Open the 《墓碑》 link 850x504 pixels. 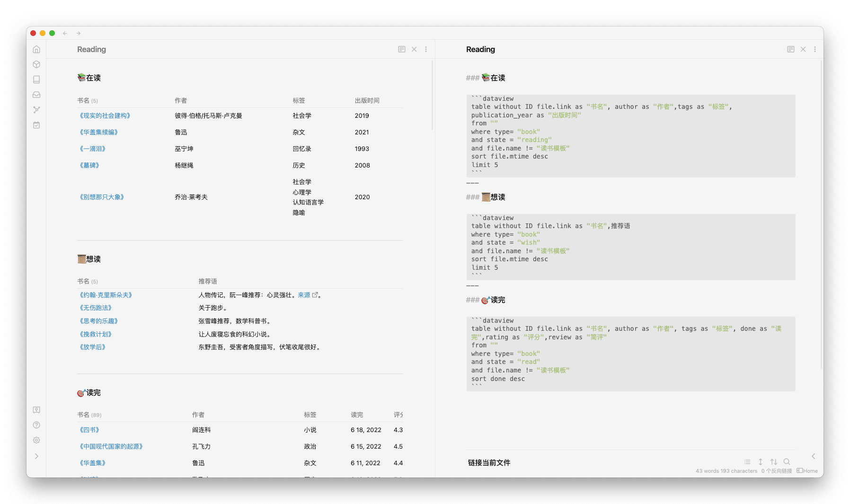coord(89,165)
